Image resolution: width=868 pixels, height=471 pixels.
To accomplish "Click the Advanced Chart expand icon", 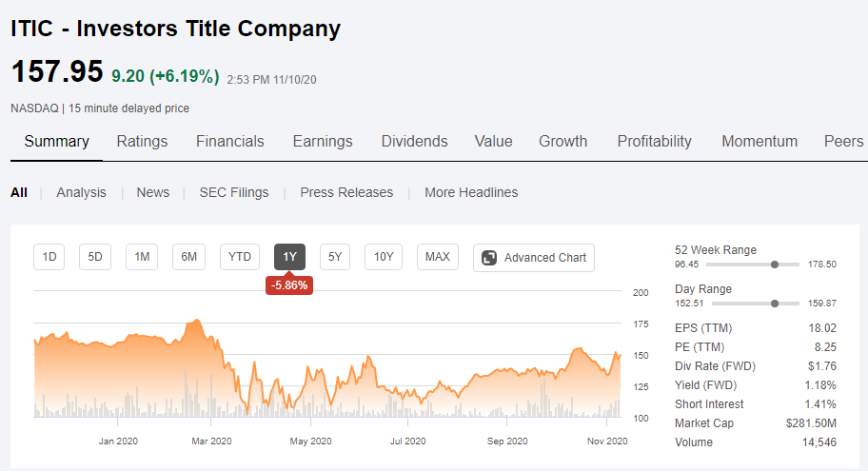I will coord(489,258).
